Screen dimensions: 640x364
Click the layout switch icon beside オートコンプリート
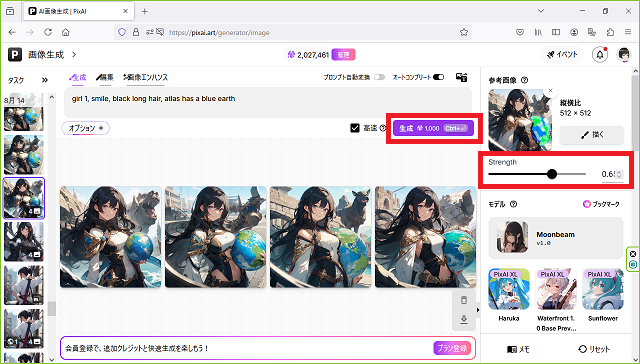click(462, 77)
